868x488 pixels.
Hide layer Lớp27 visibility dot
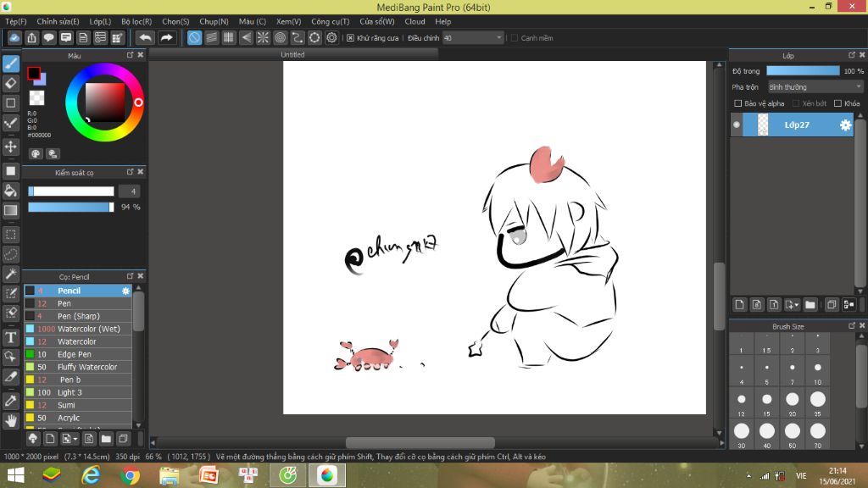[737, 125]
